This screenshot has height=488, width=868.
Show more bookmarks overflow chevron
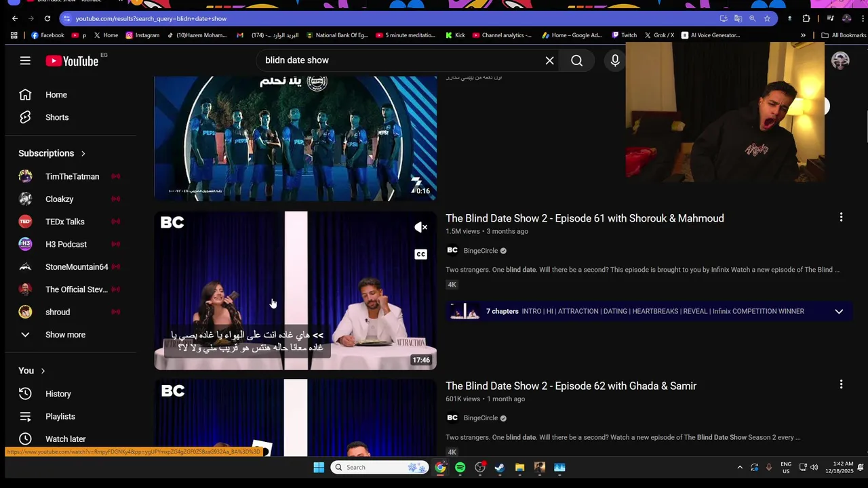(804, 35)
